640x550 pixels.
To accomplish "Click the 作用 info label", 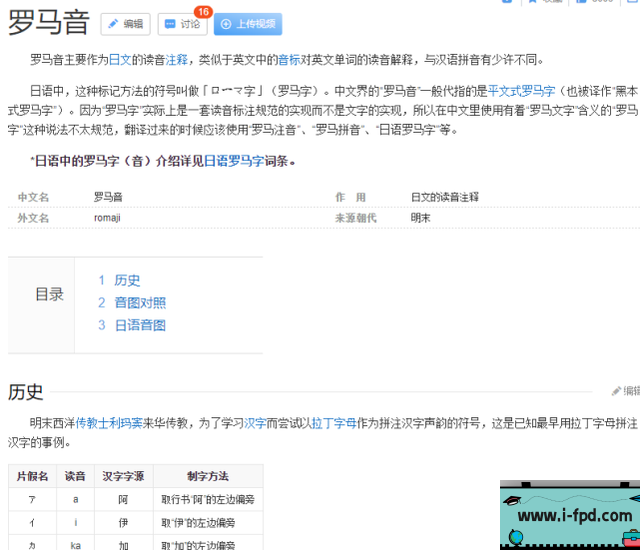I will tap(351, 197).
